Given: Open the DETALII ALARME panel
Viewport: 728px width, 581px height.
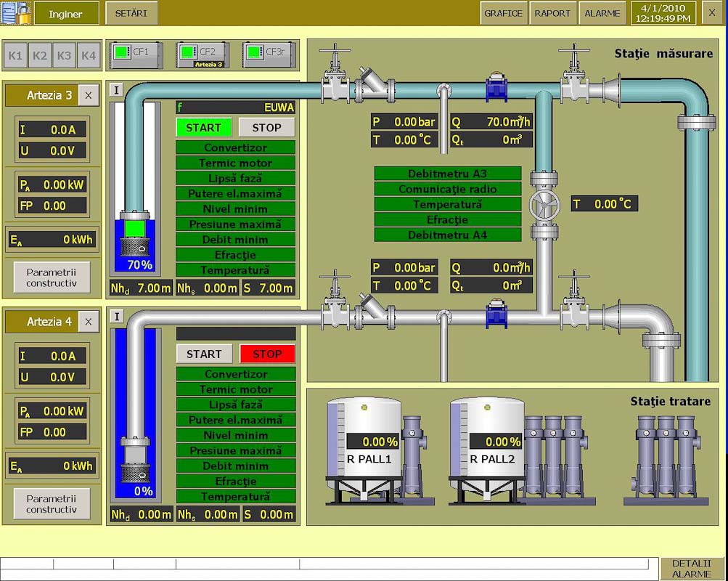Looking at the screenshot, I should pos(692,569).
